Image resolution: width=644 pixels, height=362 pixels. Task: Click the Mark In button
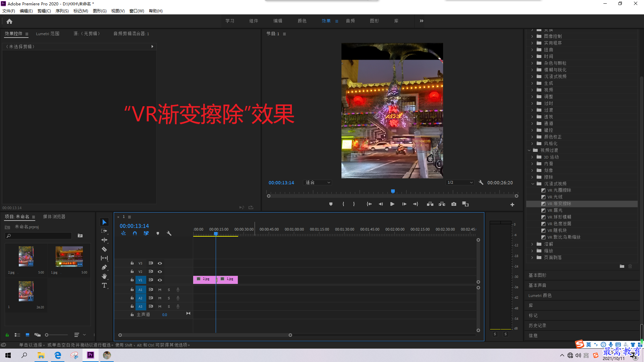(343, 204)
